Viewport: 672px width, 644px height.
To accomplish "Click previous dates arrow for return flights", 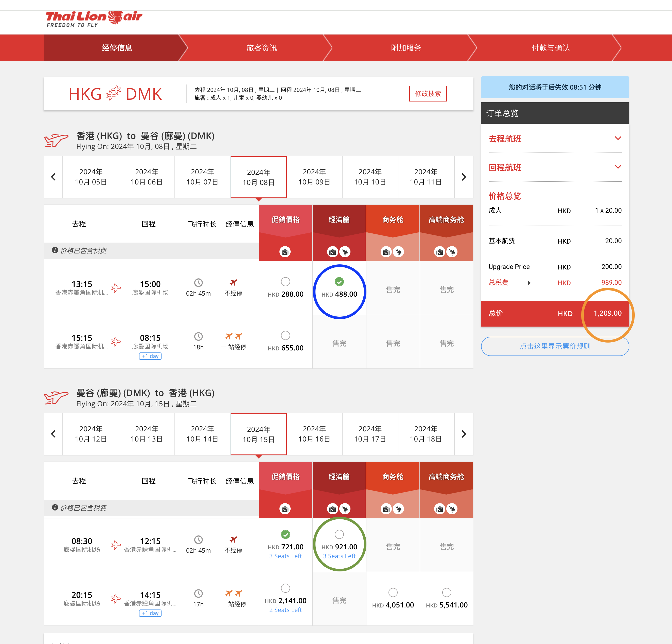I will 53,434.
